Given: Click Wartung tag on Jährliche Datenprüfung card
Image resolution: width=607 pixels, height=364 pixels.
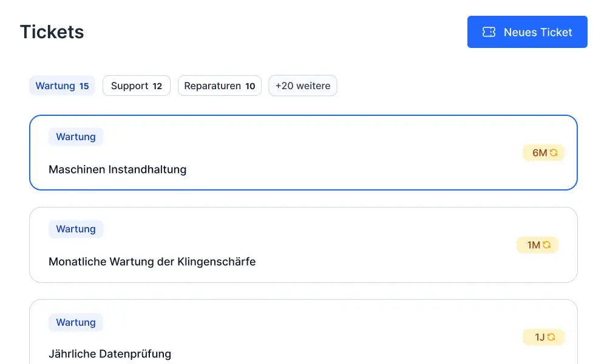Looking at the screenshot, I should tap(76, 323).
